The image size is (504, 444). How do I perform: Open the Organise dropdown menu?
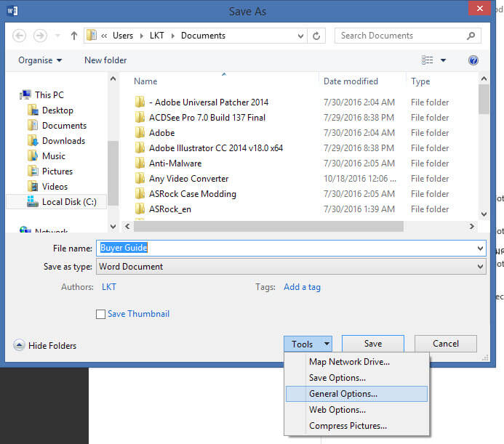click(x=40, y=60)
